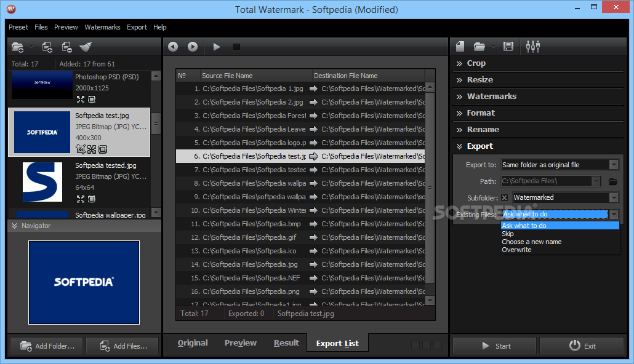Start processing with the play icon
This screenshot has height=364, width=634.
(217, 47)
